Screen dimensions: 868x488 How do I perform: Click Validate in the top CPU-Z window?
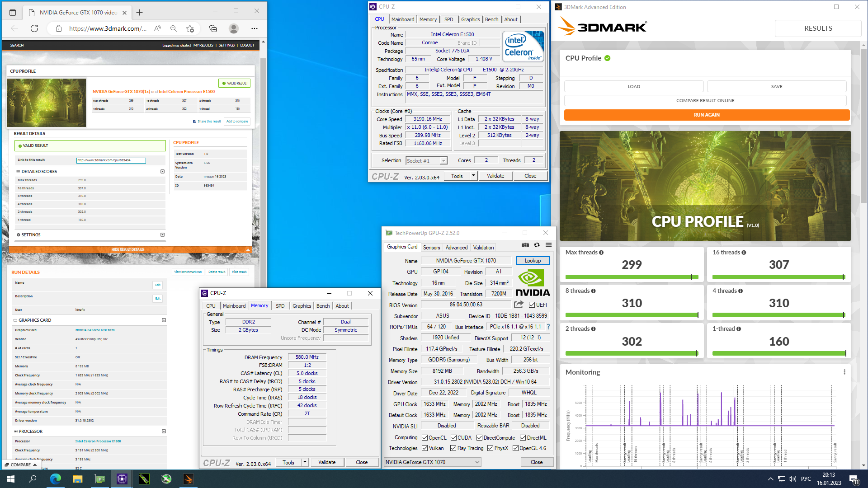click(495, 176)
